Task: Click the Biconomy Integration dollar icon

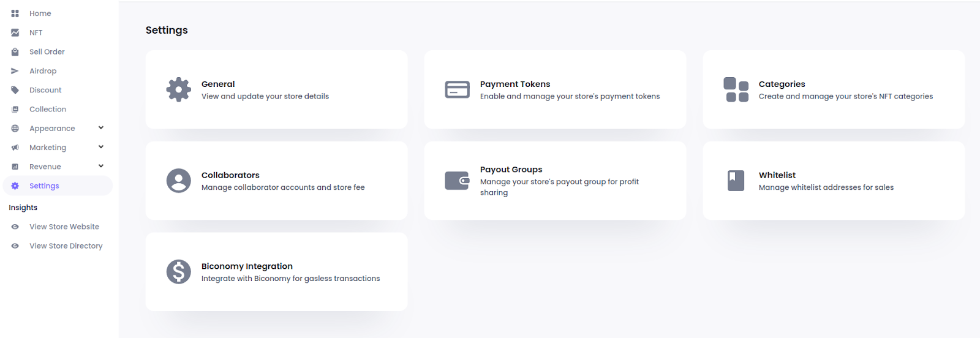Action: pyautogui.click(x=178, y=272)
